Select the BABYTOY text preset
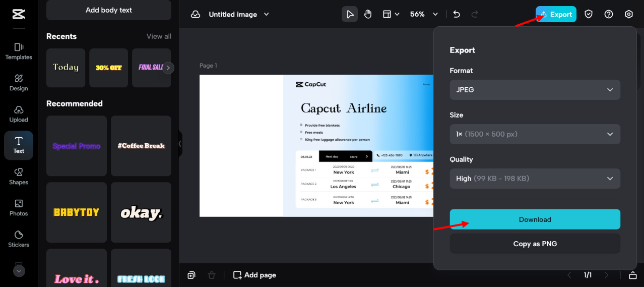Screen dimensions: 644x287 pyautogui.click(x=77, y=212)
